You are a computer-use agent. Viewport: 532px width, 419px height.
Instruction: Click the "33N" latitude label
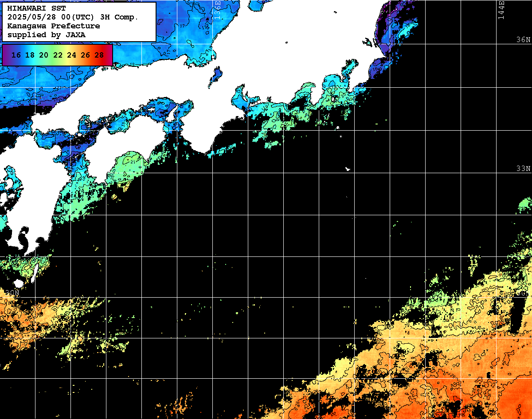coord(524,169)
